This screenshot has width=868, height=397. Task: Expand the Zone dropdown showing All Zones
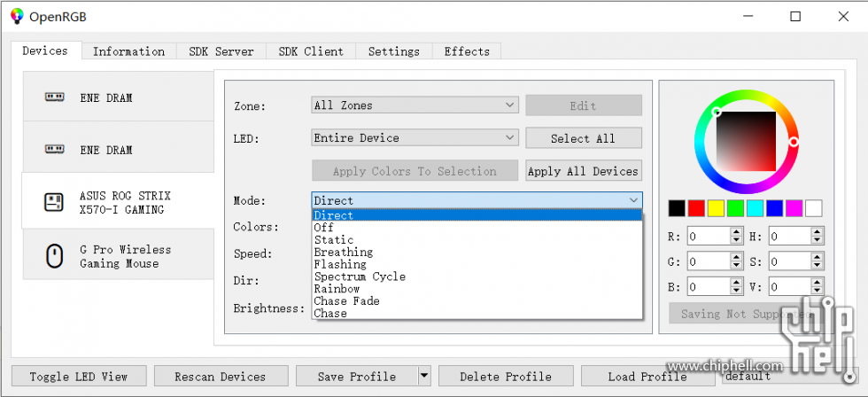(415, 105)
